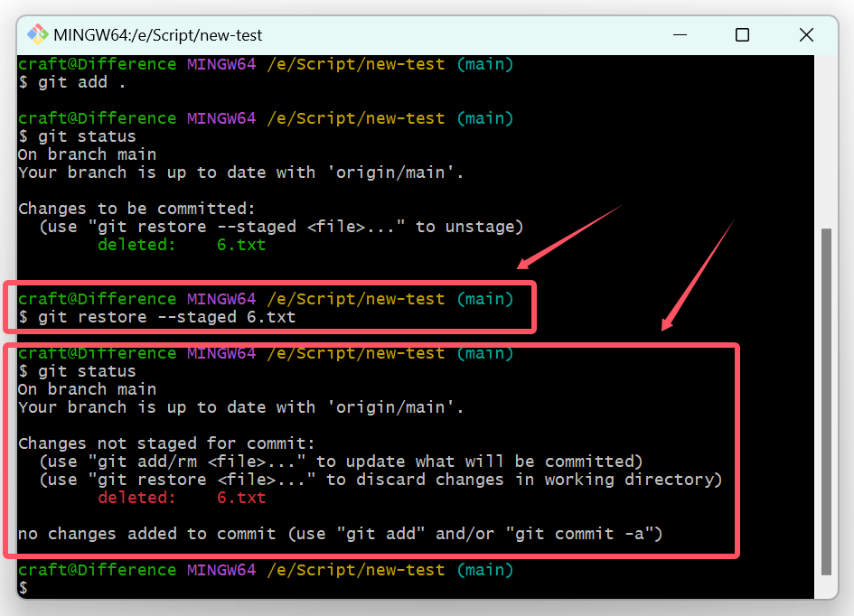Click the hint 'git restore --staged <file>... to unstage'

[281, 227]
